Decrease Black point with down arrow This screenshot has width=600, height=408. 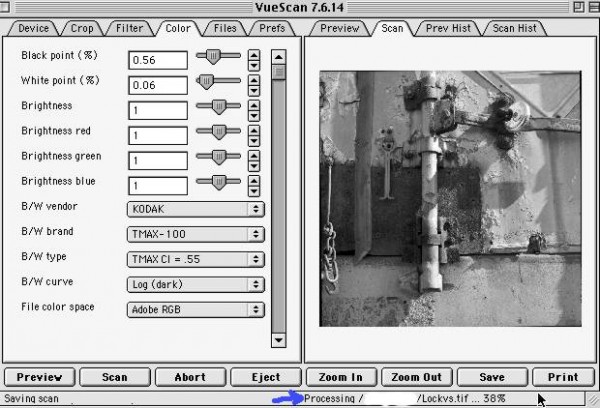[x=254, y=65]
